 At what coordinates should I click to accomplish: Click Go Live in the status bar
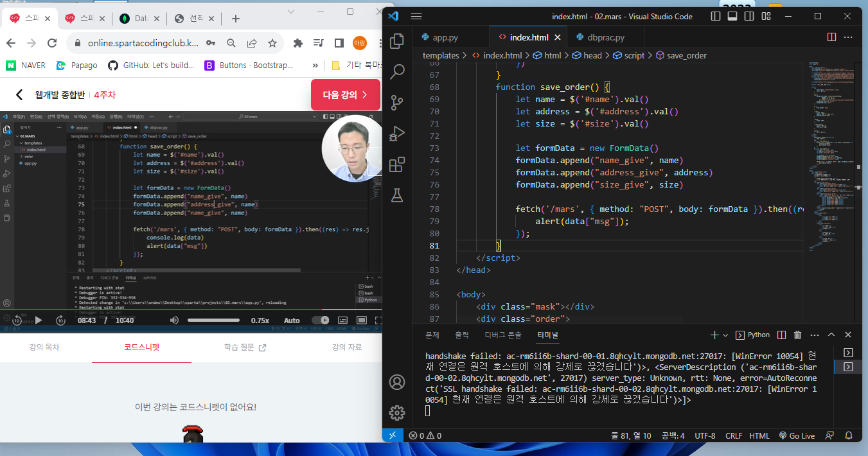796,435
